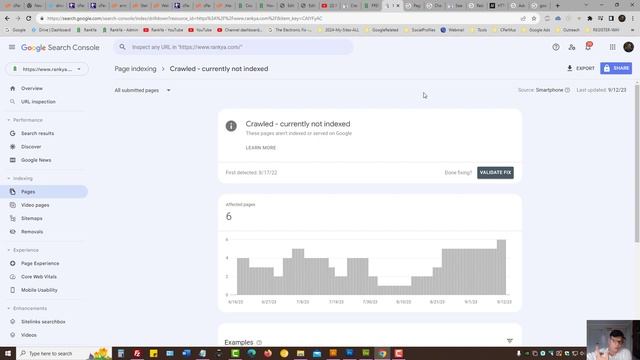The image size is (640, 360).
Task: Open the browser extensions puzzle icon
Action: coord(589,18)
